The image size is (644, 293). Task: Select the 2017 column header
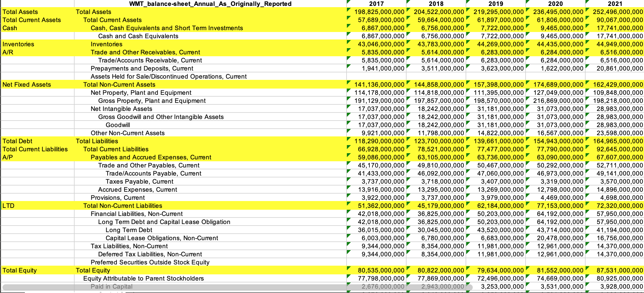(x=376, y=4)
